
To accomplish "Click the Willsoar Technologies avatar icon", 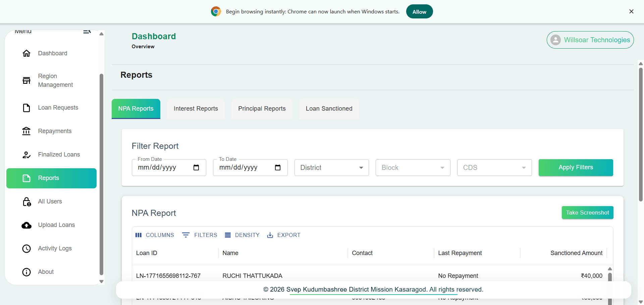I will pyautogui.click(x=555, y=40).
